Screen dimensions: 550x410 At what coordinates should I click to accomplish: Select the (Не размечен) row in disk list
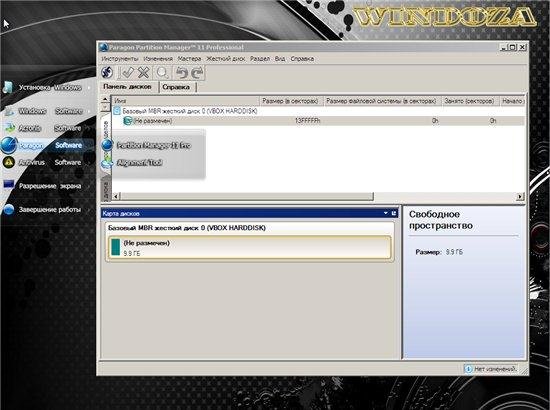[x=318, y=121]
